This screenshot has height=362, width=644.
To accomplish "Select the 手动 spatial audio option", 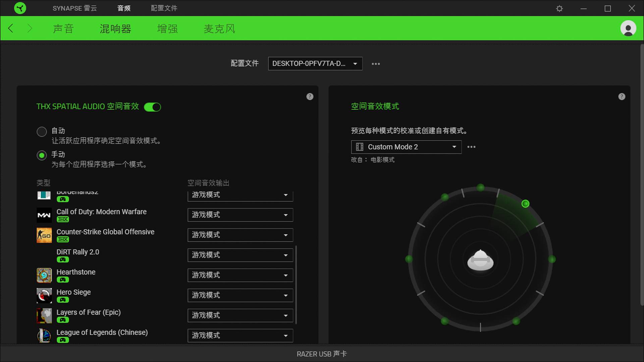I will [42, 155].
